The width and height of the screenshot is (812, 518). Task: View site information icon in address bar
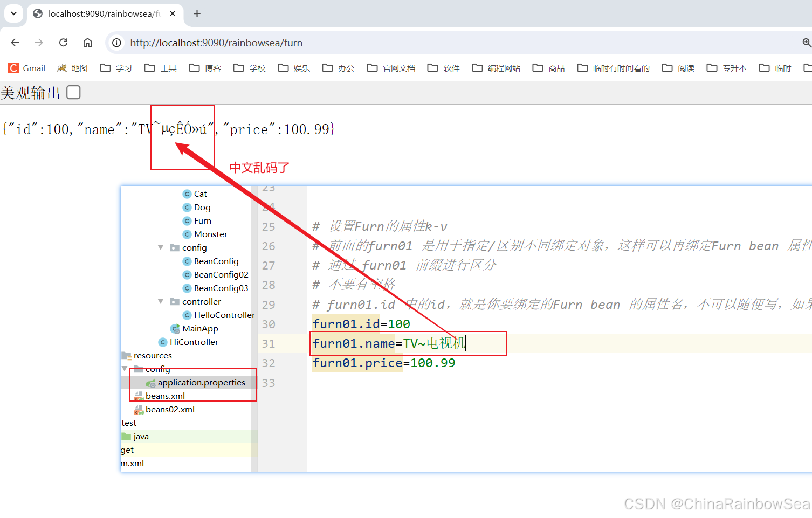116,43
